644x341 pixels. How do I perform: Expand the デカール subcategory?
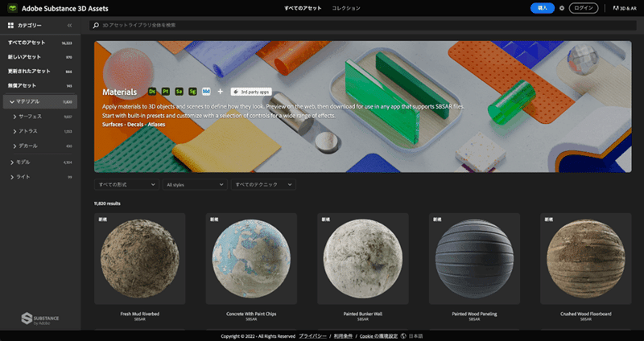tap(14, 146)
